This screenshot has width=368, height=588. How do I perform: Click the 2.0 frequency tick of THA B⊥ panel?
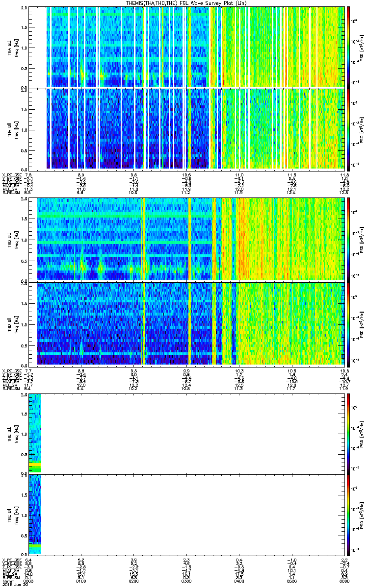[x=24, y=8]
